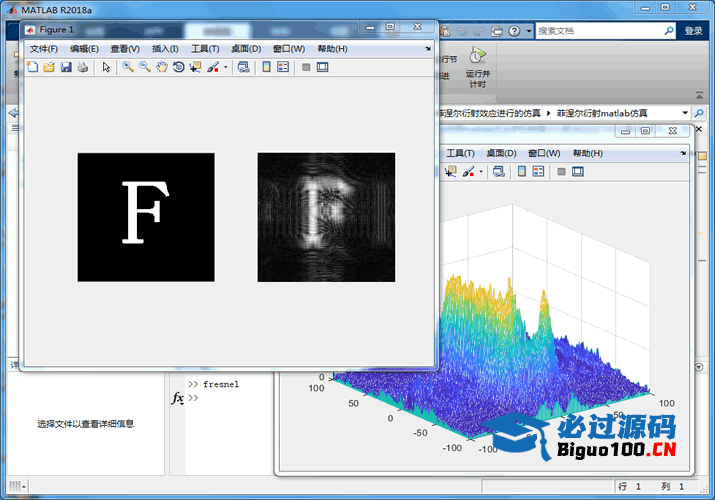The width and height of the screenshot is (715, 500).
Task: Hide Plot Tools in second figure toolbar
Action: click(x=561, y=171)
